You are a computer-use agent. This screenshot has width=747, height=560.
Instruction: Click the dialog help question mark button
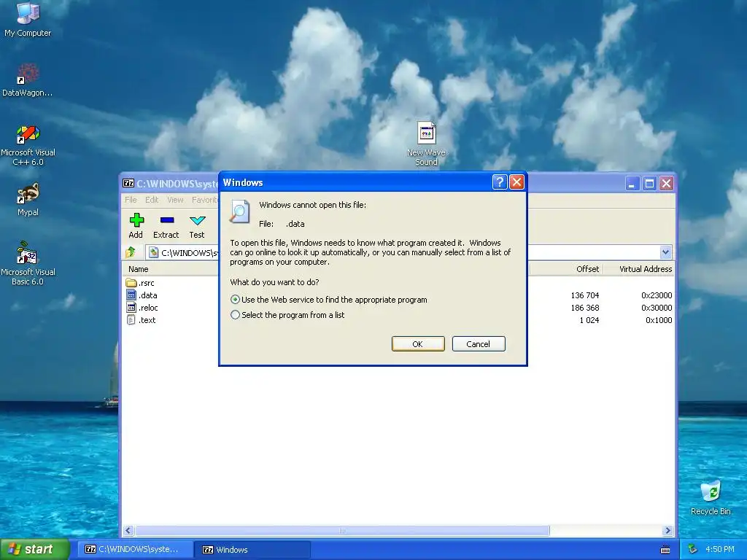[499, 182]
